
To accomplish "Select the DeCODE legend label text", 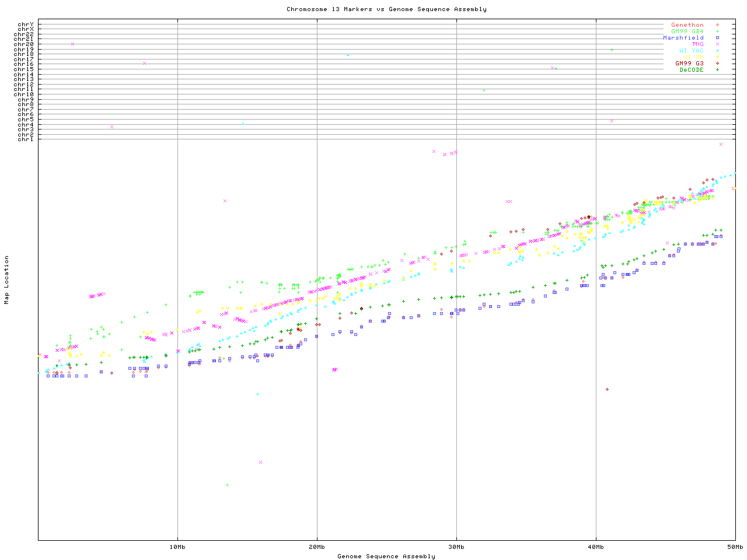I will [x=692, y=70].
